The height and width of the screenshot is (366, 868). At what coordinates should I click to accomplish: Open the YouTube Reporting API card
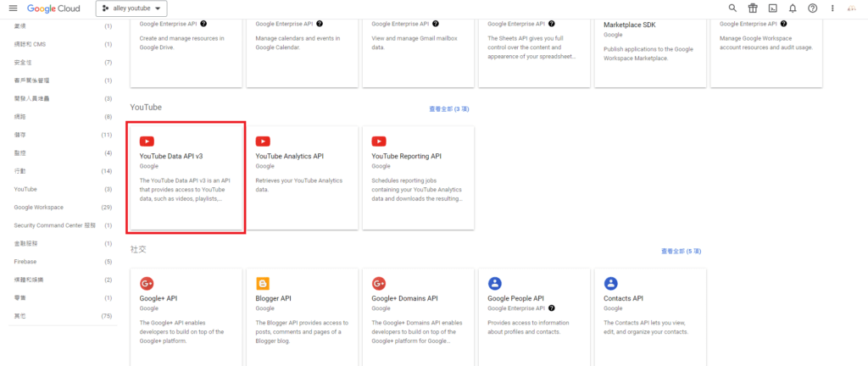418,178
